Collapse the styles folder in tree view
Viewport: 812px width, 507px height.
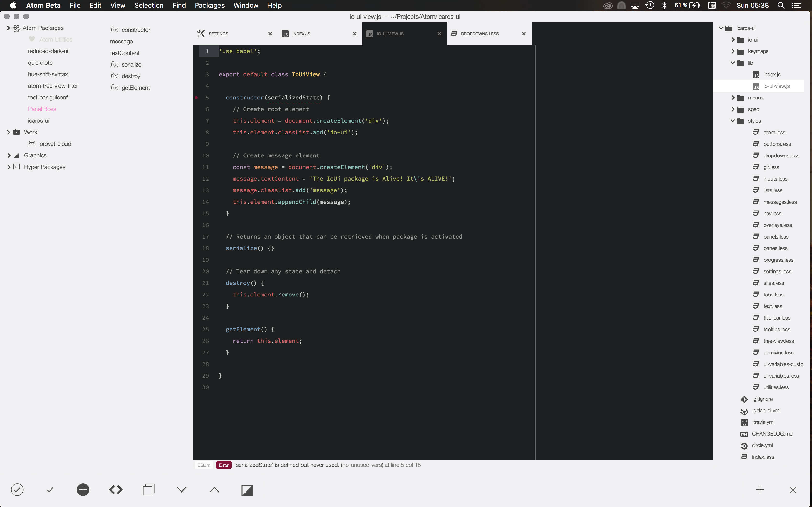732,121
